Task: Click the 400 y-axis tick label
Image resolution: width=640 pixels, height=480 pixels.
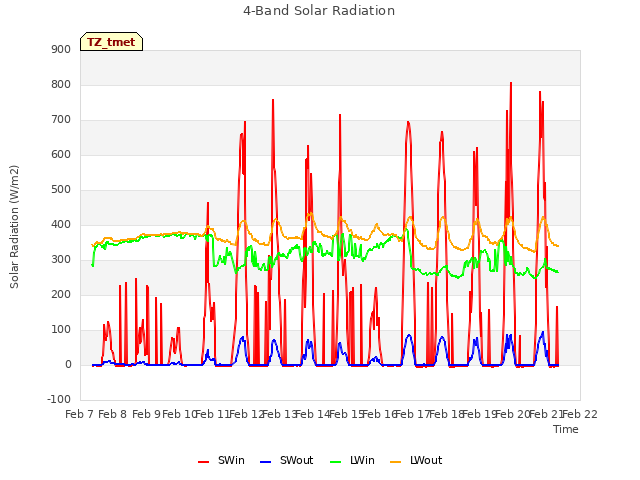Action: tap(61, 224)
